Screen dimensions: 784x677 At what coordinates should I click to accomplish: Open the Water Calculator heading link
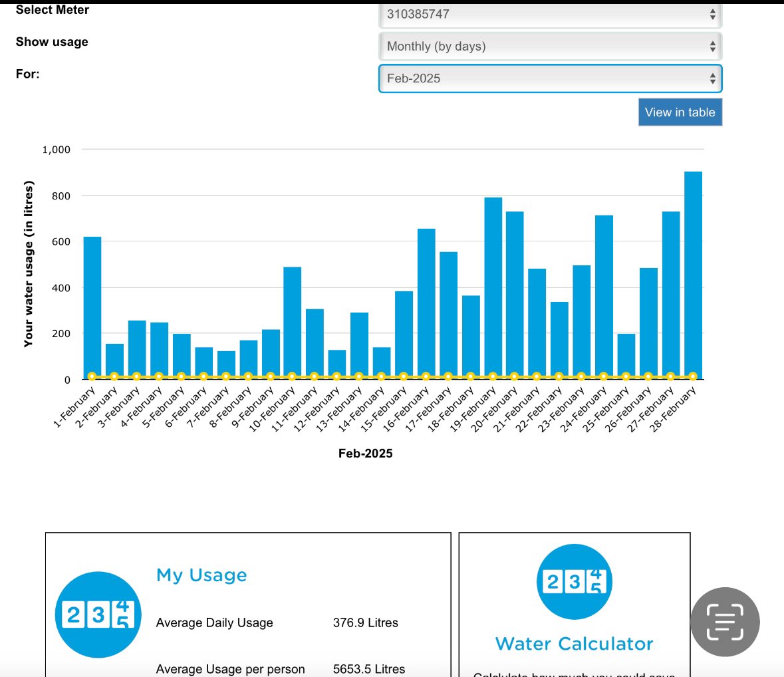(574, 644)
